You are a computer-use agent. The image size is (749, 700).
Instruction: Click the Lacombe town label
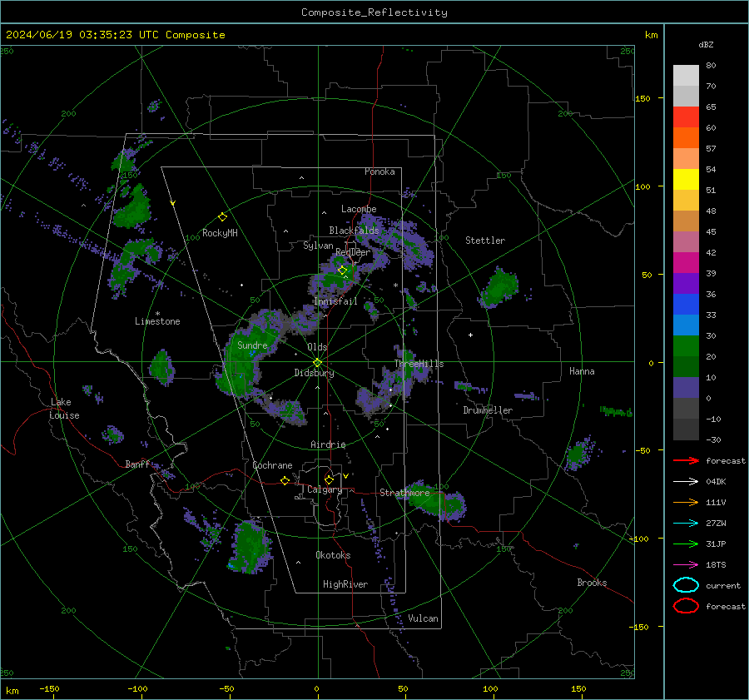coord(359,209)
